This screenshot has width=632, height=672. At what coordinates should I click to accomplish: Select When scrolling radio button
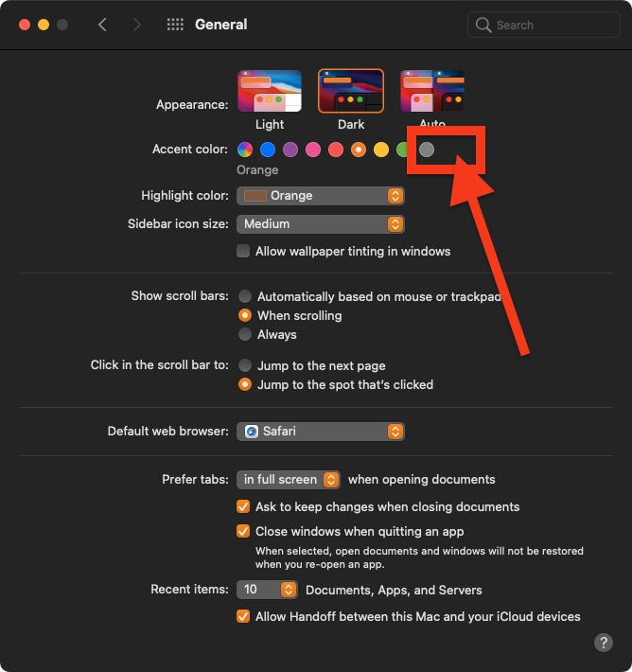245,315
